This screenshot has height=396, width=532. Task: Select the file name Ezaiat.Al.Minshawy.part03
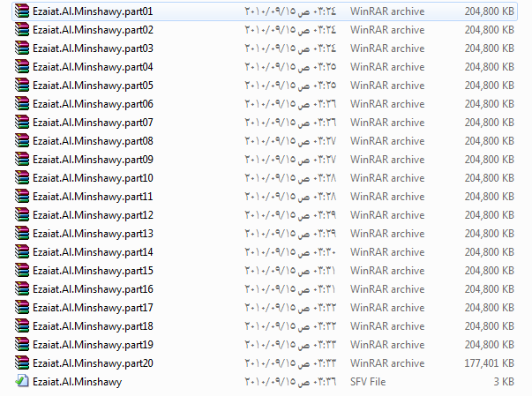(x=93, y=49)
